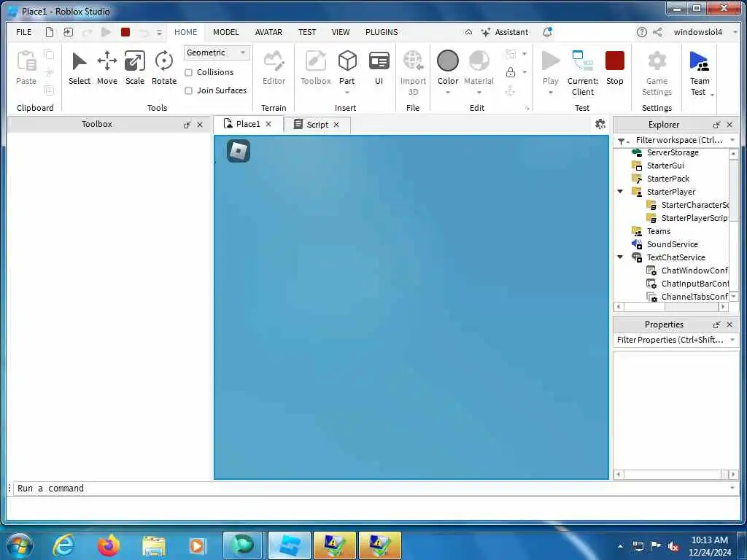Open the notifications bell
747x560 pixels.
pyautogui.click(x=547, y=32)
